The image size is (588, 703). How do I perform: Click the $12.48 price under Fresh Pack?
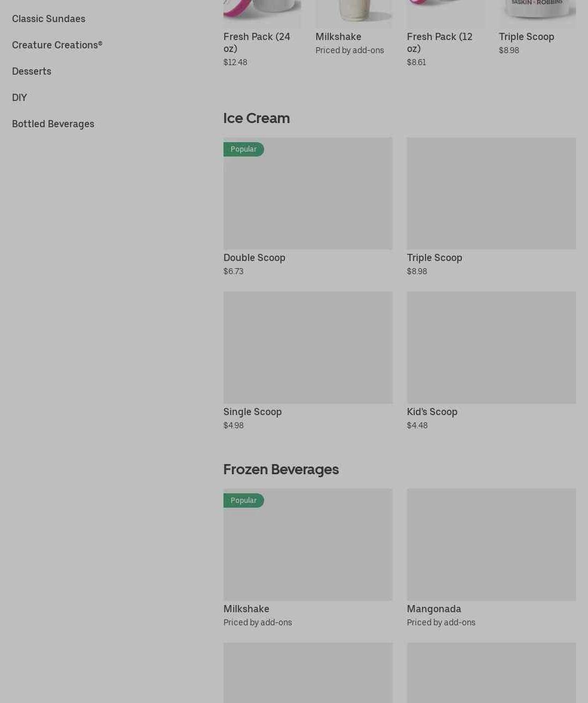[235, 63]
